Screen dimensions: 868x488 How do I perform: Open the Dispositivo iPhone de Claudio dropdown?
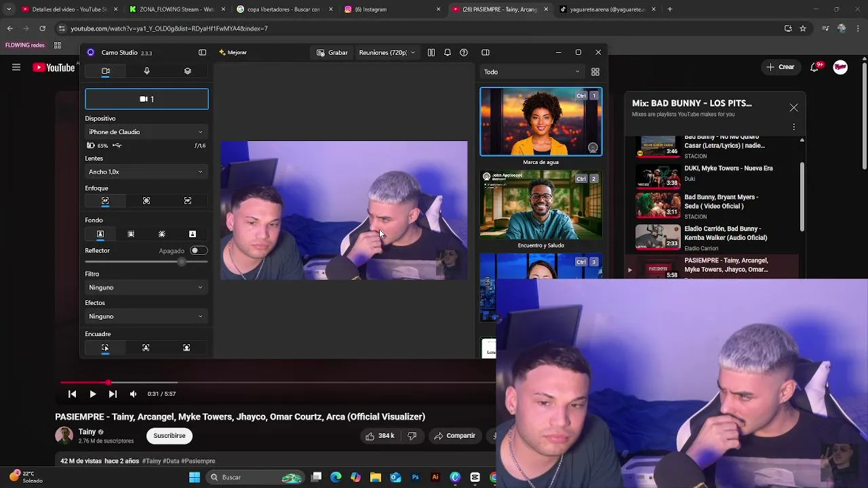(146, 132)
